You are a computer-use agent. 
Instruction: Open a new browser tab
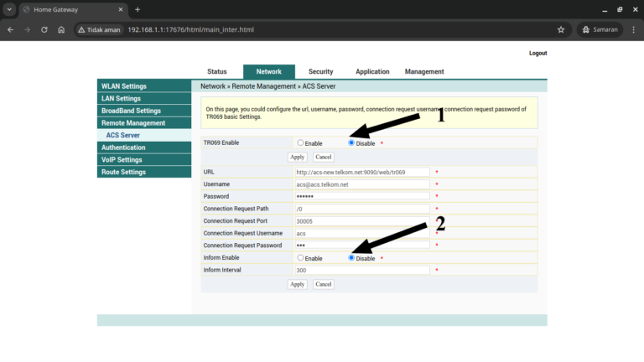click(138, 9)
